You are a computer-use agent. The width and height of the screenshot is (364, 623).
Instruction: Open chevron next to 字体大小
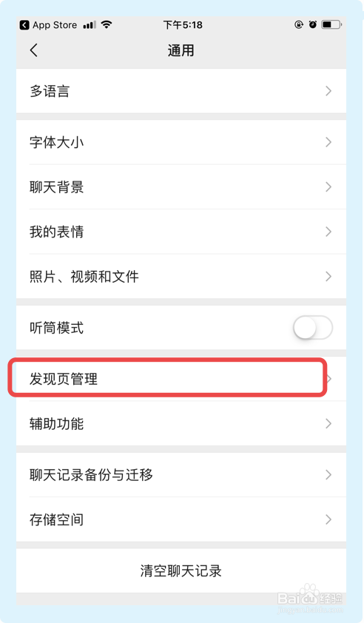[x=328, y=142]
